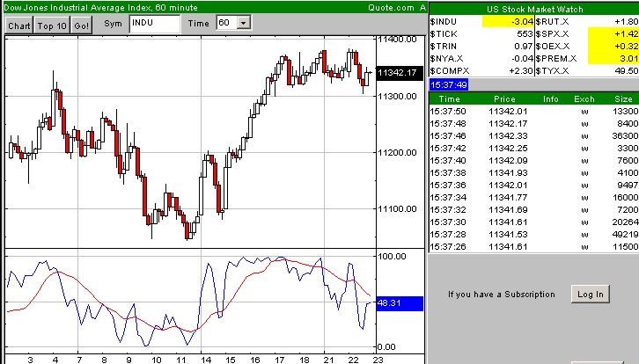Viewport: 639px width, 364px height.
Task: Select the 15:37:32 trade row
Action: (534, 209)
